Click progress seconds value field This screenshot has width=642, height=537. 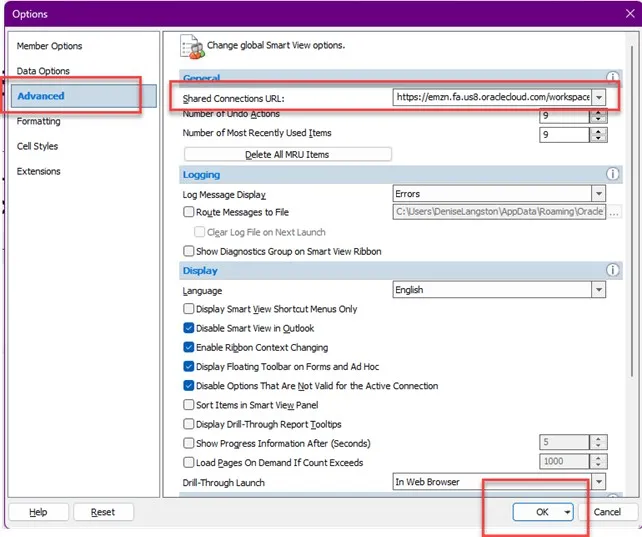pyautogui.click(x=565, y=442)
